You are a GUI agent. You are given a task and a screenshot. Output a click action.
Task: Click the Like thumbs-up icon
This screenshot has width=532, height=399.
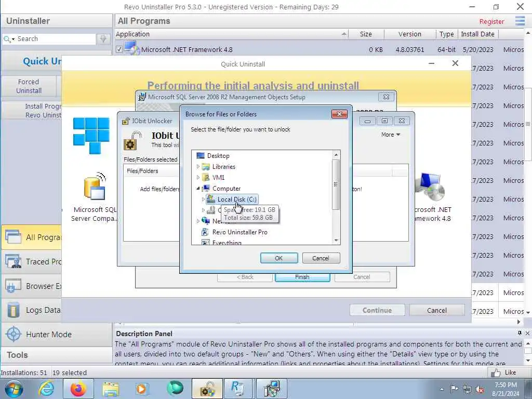[x=496, y=373]
